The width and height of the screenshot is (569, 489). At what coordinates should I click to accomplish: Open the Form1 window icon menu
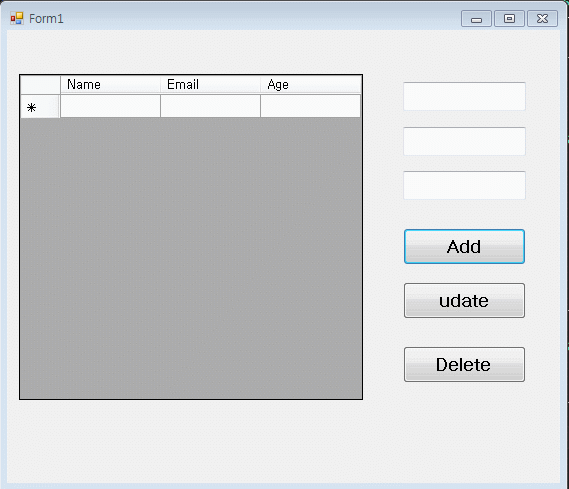(17, 18)
